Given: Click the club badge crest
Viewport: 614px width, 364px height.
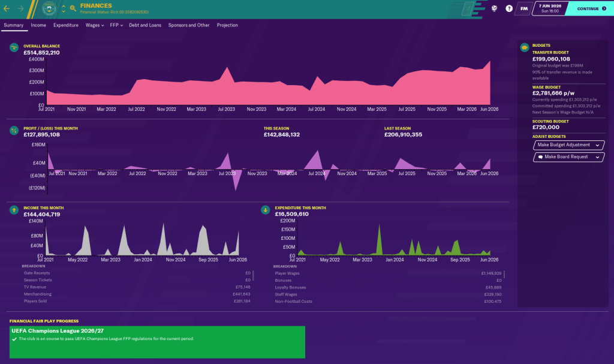Looking at the screenshot, I should click(50, 8).
